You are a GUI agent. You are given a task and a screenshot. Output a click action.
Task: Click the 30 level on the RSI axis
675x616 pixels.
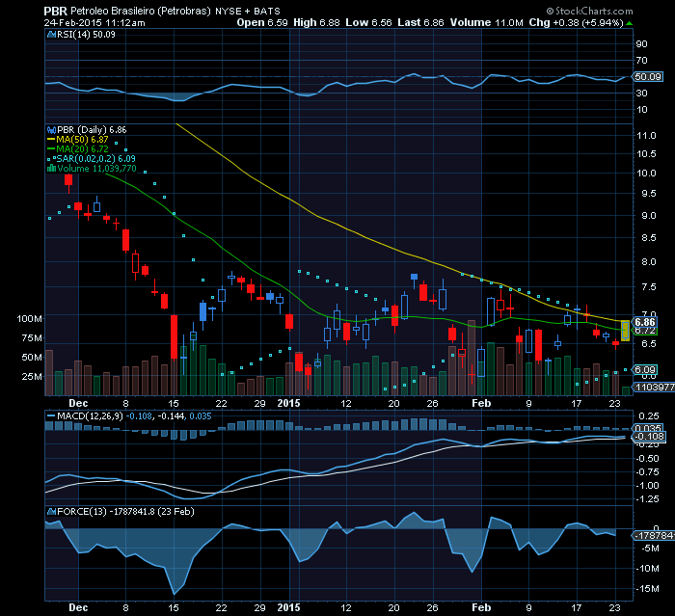coord(641,93)
